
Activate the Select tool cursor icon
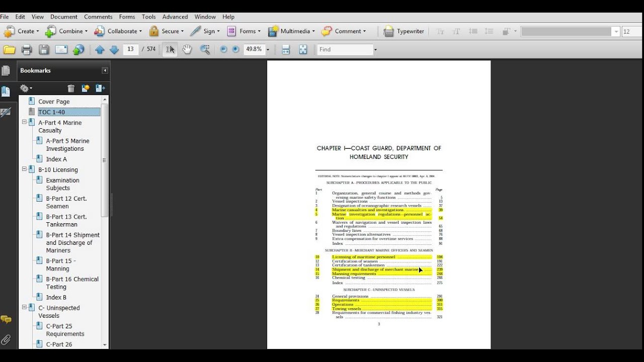click(170, 49)
